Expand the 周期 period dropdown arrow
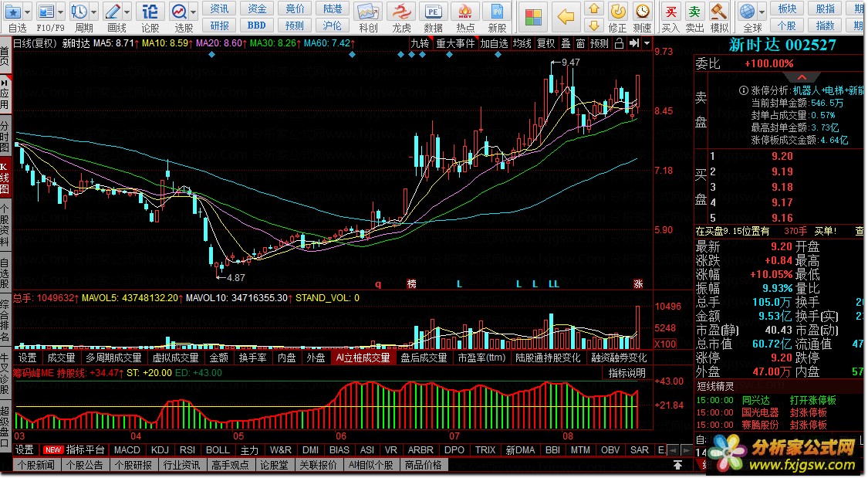Screen dimensions: 868x478 93,11
